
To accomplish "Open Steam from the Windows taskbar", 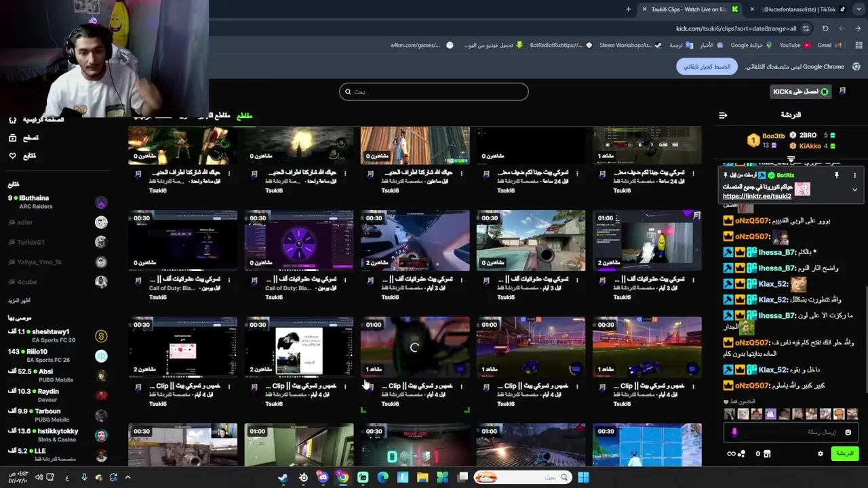I will pos(283,477).
